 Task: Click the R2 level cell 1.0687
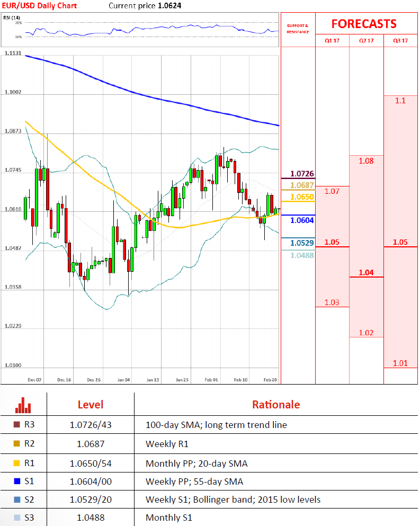coord(91,444)
